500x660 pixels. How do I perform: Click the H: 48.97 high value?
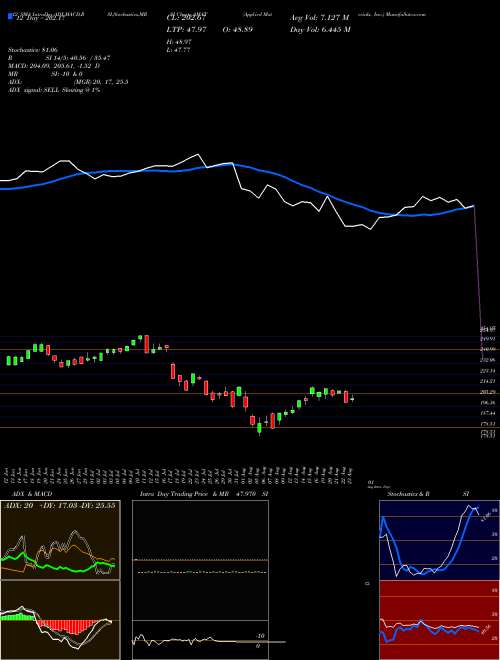(179, 42)
